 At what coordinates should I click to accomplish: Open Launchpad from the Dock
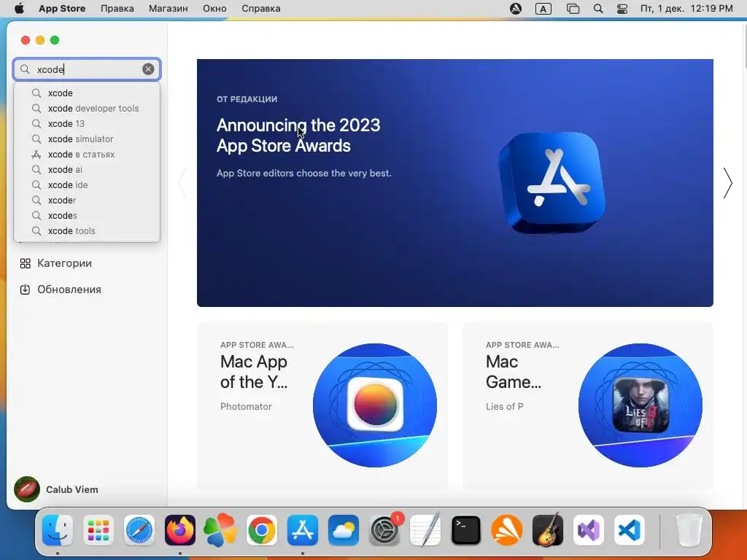[98, 530]
